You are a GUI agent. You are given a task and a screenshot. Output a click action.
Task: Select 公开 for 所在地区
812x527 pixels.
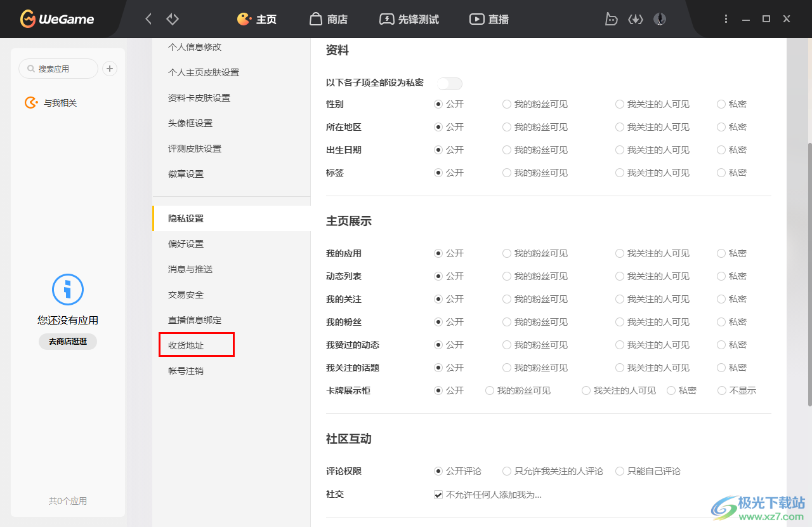438,127
